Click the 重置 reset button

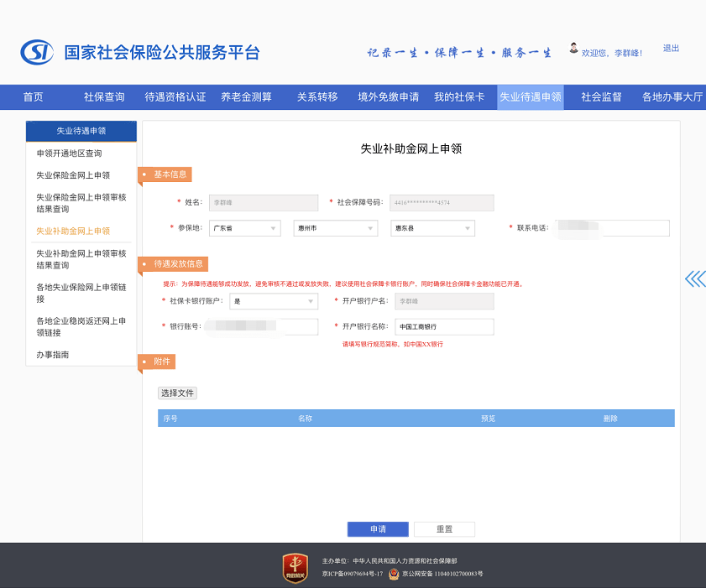[x=444, y=529]
